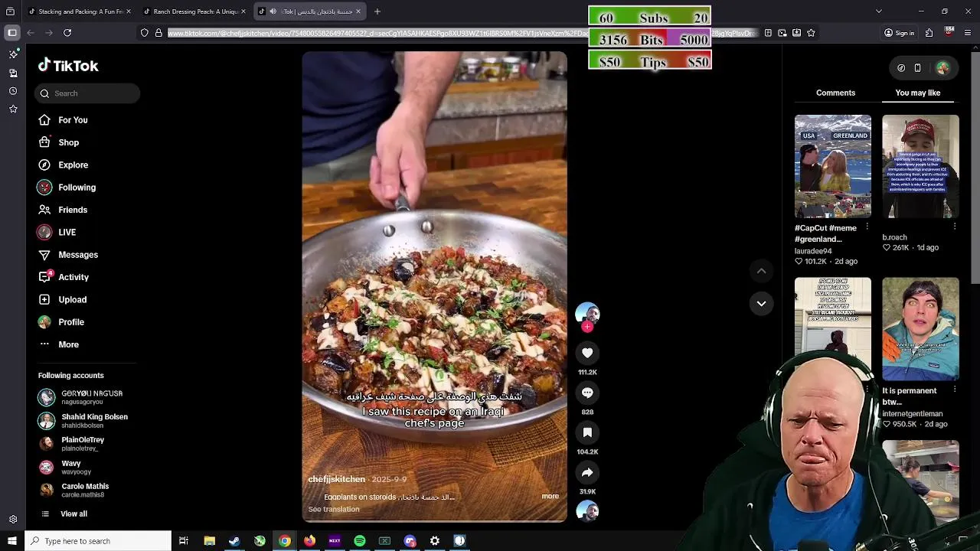
Task: Open Messages in the sidebar
Action: [67, 255]
